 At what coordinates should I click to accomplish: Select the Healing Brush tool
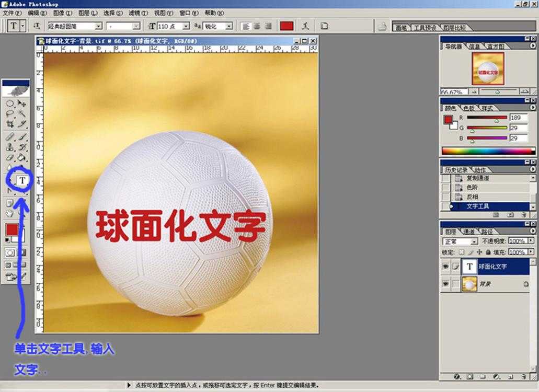pyautogui.click(x=9, y=137)
